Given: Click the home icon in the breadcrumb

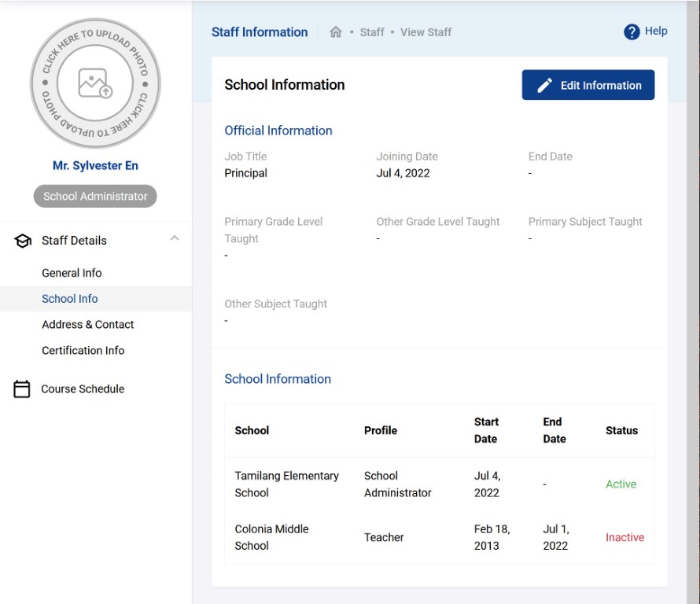Looking at the screenshot, I should point(336,32).
